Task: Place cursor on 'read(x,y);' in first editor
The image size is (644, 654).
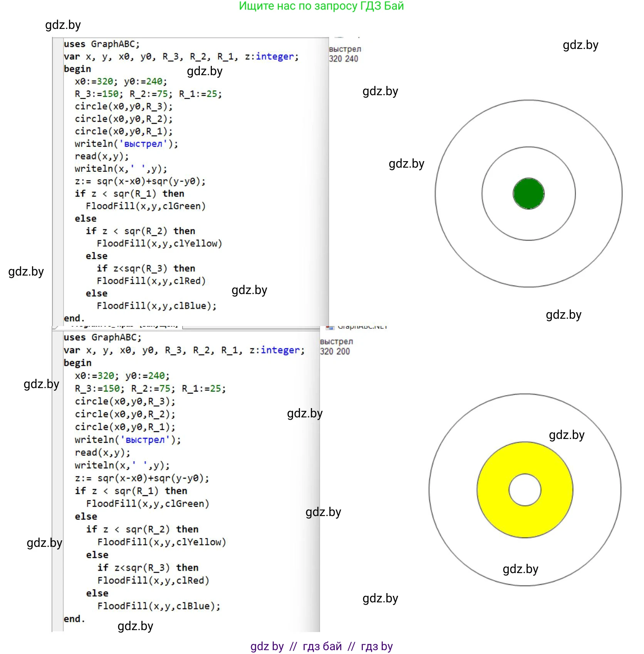Action: click(x=102, y=156)
